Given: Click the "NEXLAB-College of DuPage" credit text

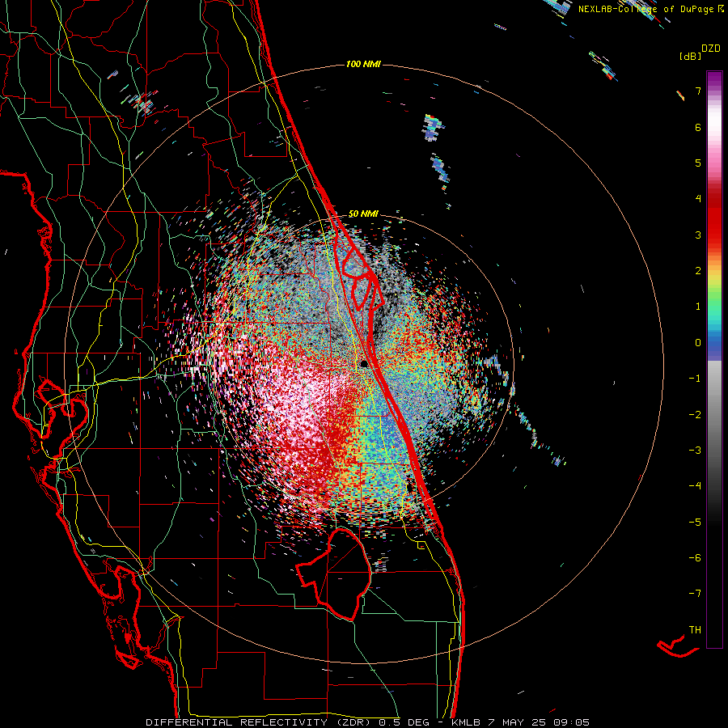Looking at the screenshot, I should [x=645, y=9].
